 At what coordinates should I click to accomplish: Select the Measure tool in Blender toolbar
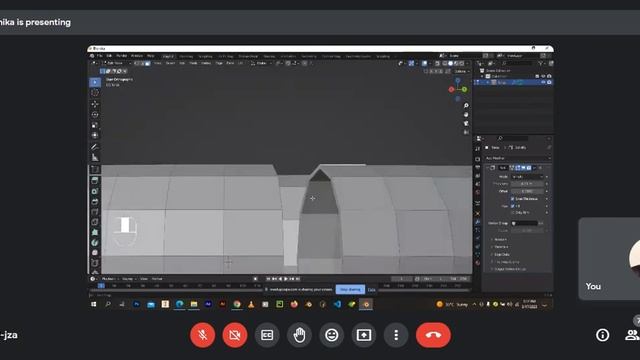[x=95, y=158]
